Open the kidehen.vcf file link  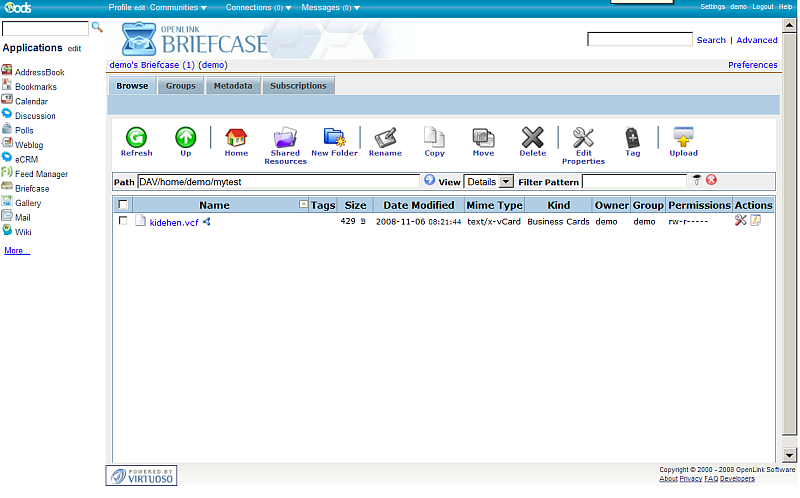point(174,222)
